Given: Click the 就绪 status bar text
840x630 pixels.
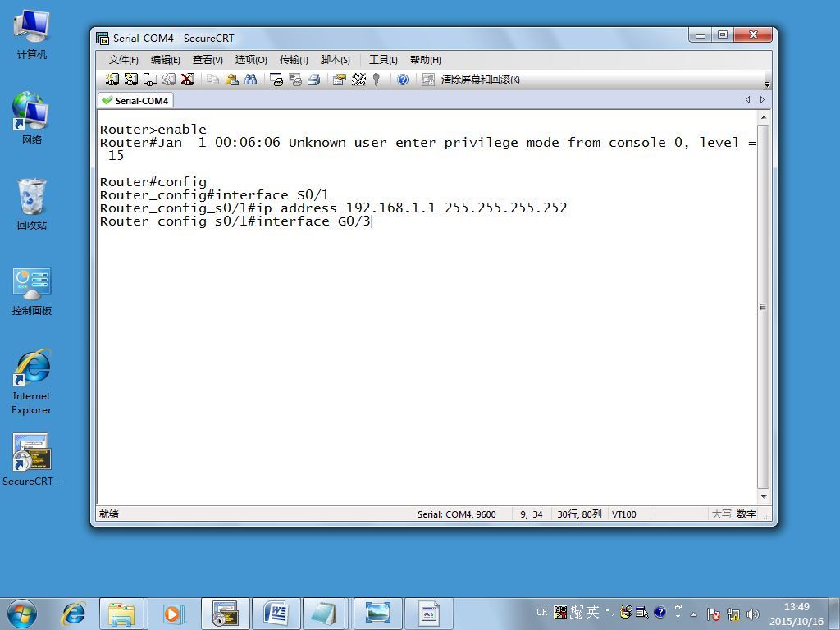Looking at the screenshot, I should point(109,514).
